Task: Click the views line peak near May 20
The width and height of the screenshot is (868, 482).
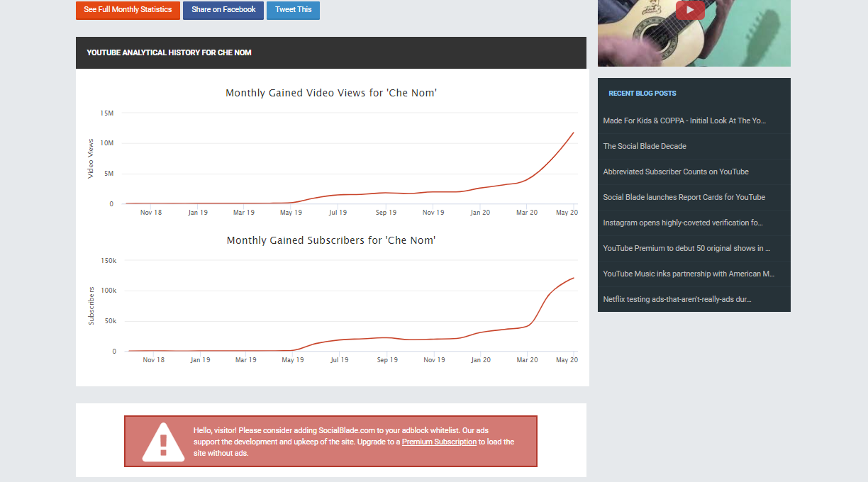Action: [573, 133]
